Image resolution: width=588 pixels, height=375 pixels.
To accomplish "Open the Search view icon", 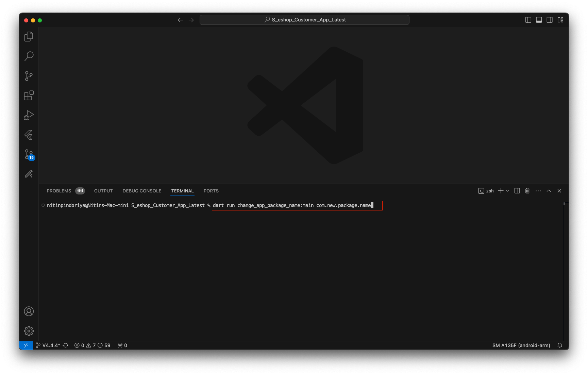I will 29,56.
